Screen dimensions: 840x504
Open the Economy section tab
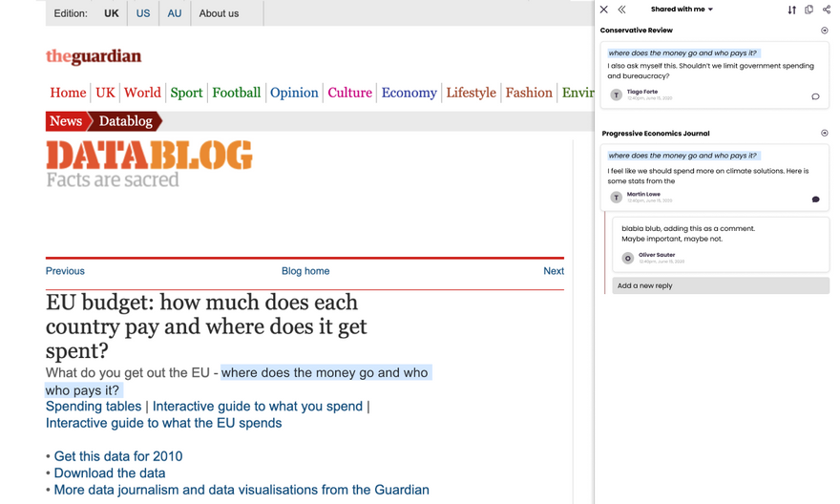pyautogui.click(x=409, y=93)
